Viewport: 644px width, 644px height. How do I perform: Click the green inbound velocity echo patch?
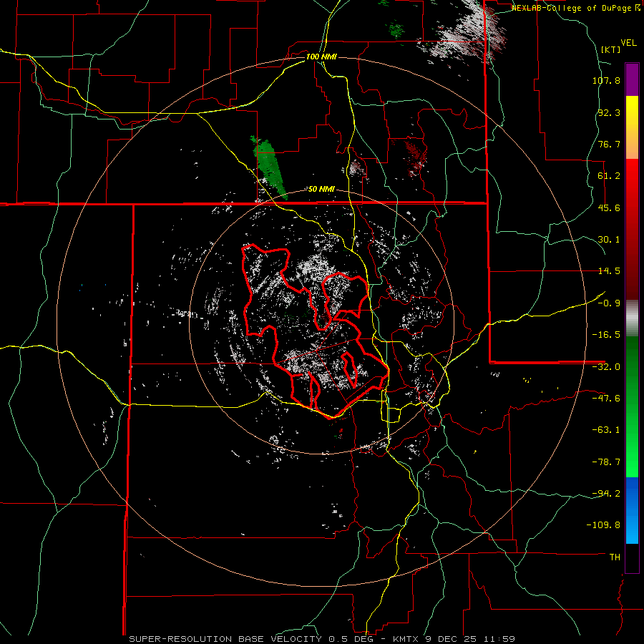coord(269,166)
